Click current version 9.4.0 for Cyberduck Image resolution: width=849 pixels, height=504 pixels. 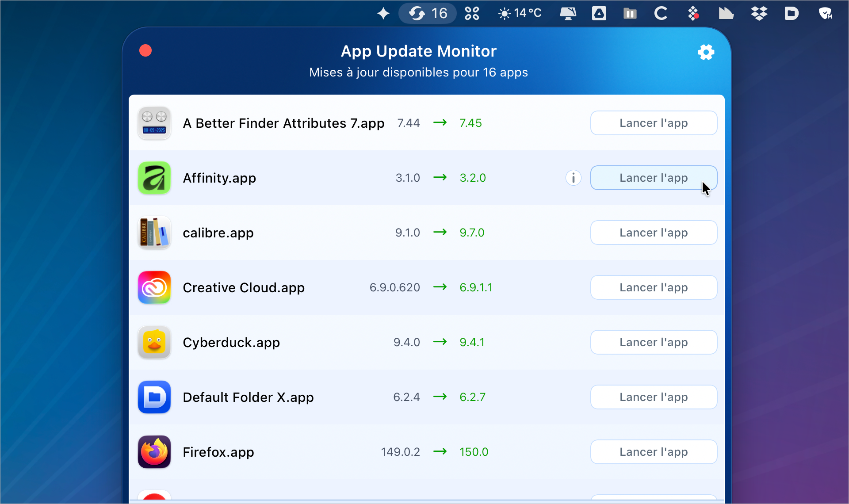coord(407,342)
